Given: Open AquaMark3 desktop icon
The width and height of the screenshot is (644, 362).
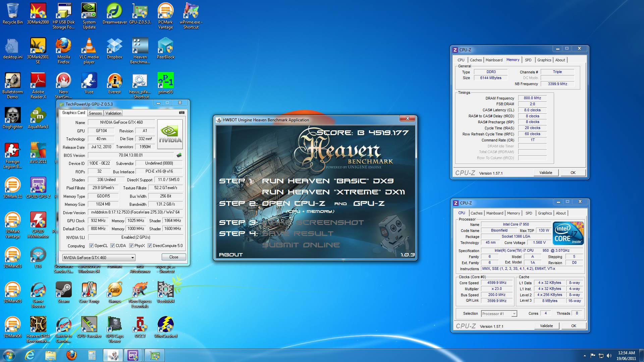Looking at the screenshot, I should [x=38, y=118].
